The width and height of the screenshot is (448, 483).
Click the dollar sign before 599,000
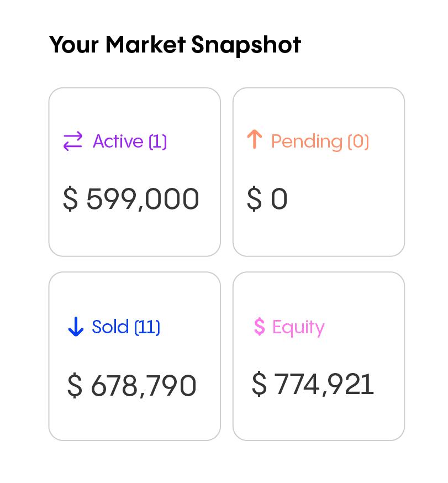point(71,199)
